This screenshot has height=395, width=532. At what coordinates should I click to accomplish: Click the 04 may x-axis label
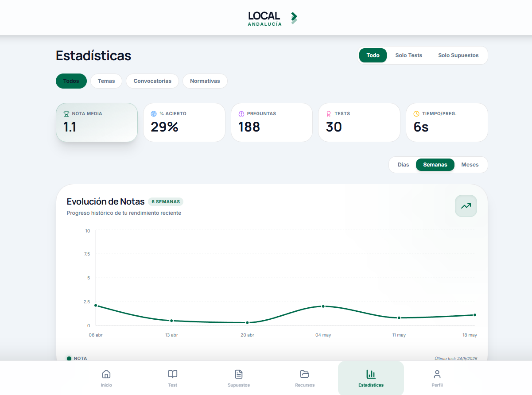[323, 335]
